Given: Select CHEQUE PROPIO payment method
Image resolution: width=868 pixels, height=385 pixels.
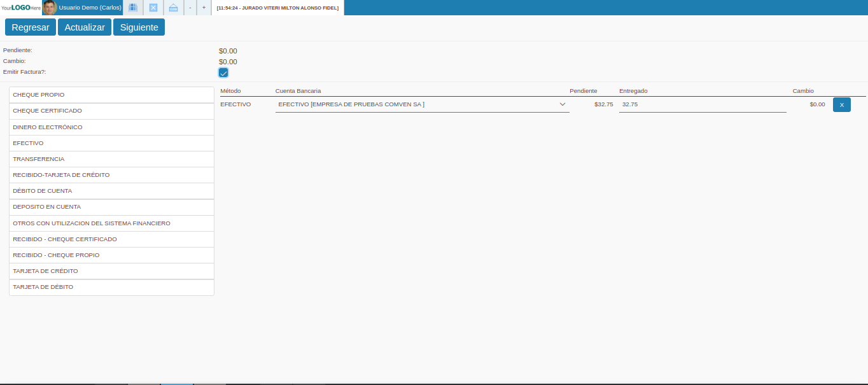Looking at the screenshot, I should (111, 95).
